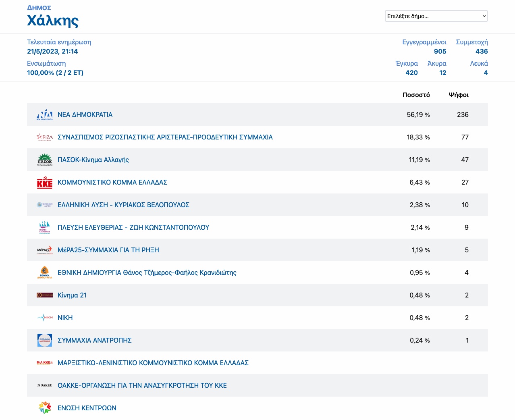This screenshot has width=515, height=420.
Task: Click the valid ballots number 420
Action: [411, 73]
